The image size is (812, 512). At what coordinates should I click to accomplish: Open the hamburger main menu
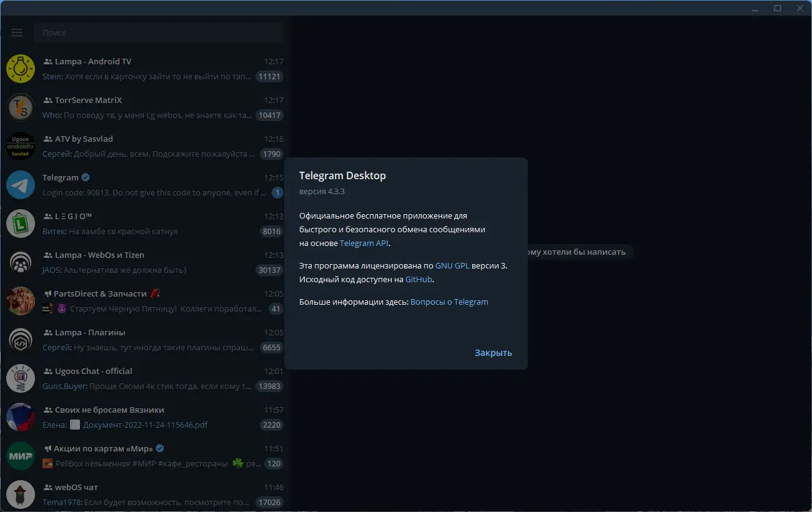[17, 32]
